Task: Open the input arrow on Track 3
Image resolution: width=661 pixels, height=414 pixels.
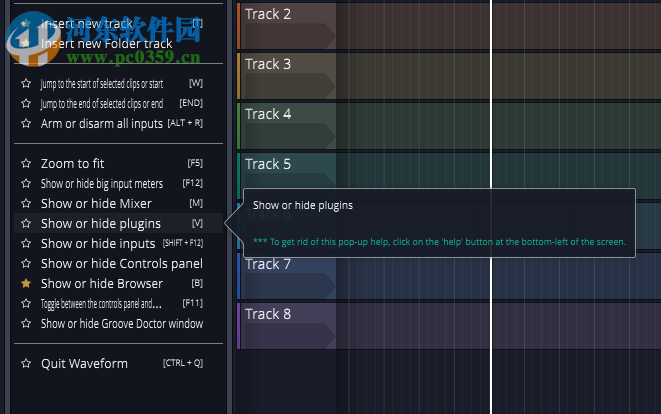Action: coord(290,86)
